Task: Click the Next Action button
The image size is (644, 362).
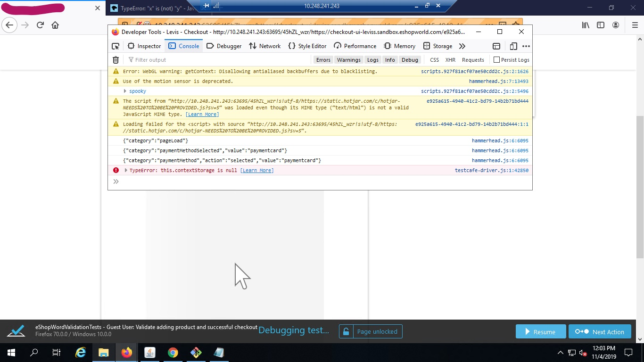Action: tap(600, 331)
